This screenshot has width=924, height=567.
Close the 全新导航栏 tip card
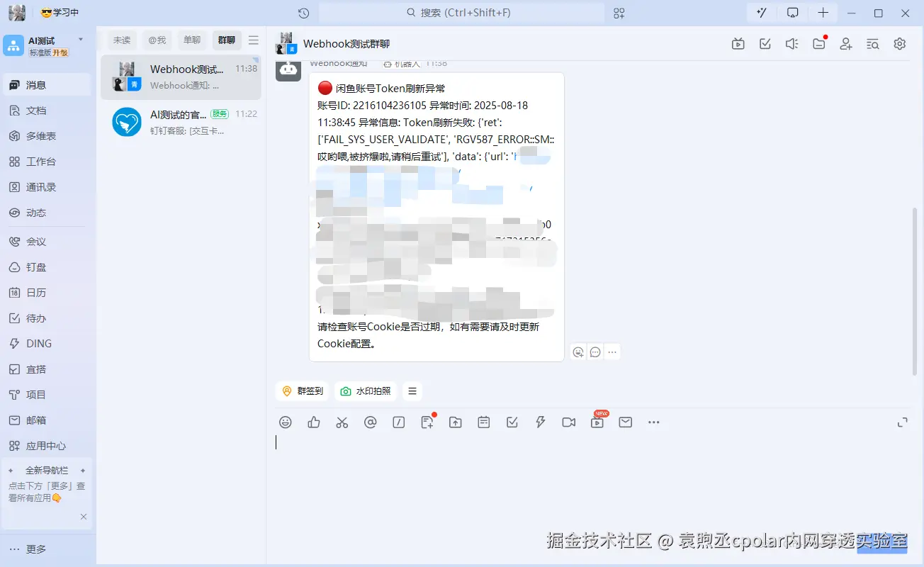click(x=84, y=517)
